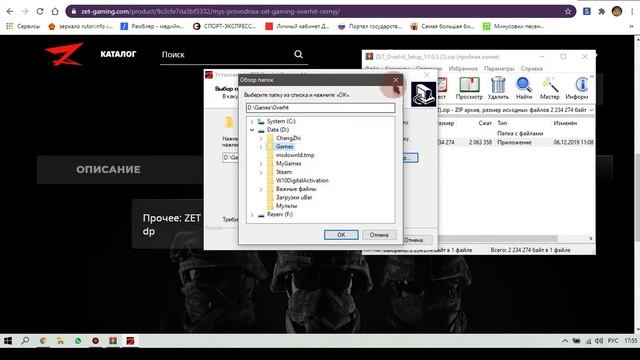Select the Games folder
The height and width of the screenshot is (360, 640).
point(284,147)
